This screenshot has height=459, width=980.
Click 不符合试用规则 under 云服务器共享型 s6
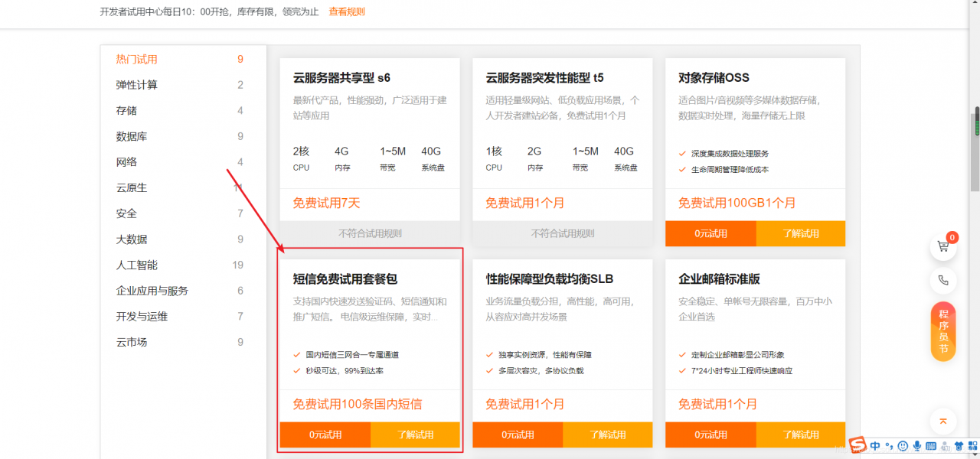tap(370, 233)
